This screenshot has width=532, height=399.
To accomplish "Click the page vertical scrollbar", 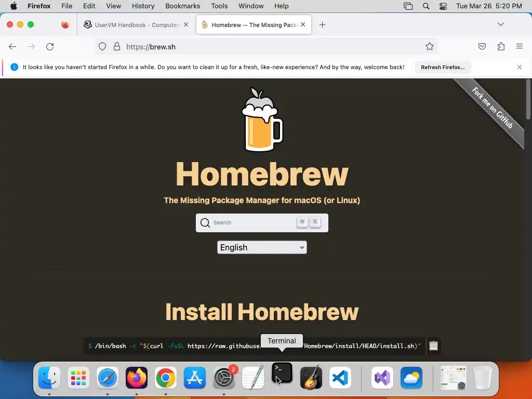I will (528, 100).
